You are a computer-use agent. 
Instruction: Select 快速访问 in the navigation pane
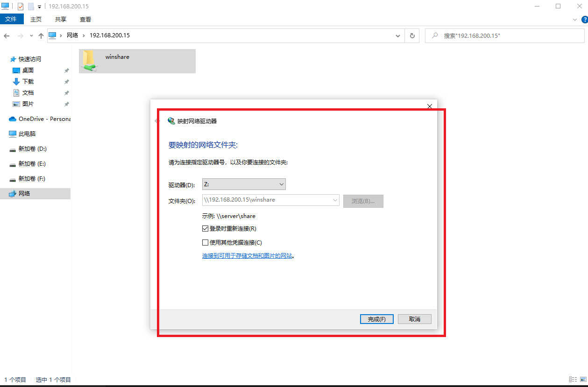click(29, 59)
